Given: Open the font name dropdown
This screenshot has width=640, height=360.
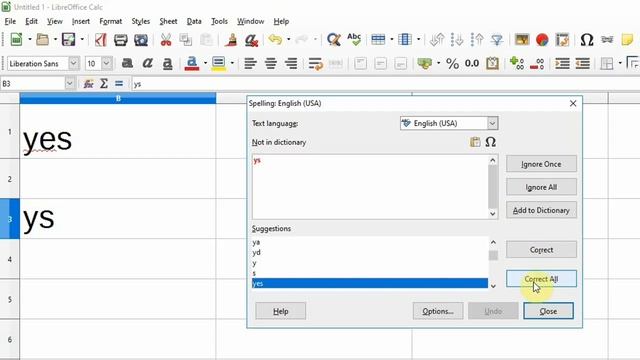Looking at the screenshot, I should click(x=73, y=63).
